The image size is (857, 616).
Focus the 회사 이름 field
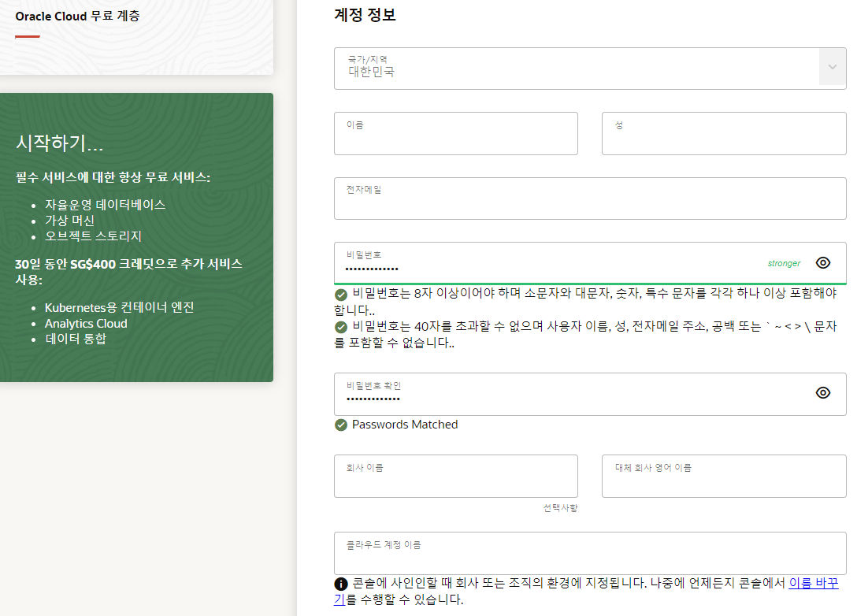pyautogui.click(x=456, y=476)
